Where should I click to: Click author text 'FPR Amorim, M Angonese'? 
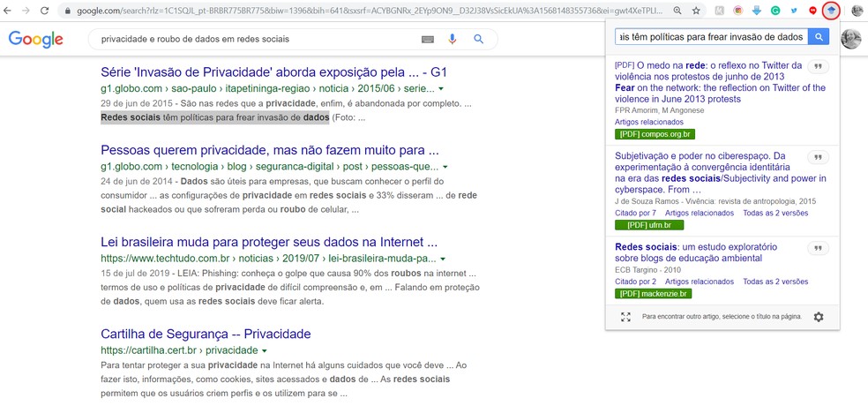(659, 110)
